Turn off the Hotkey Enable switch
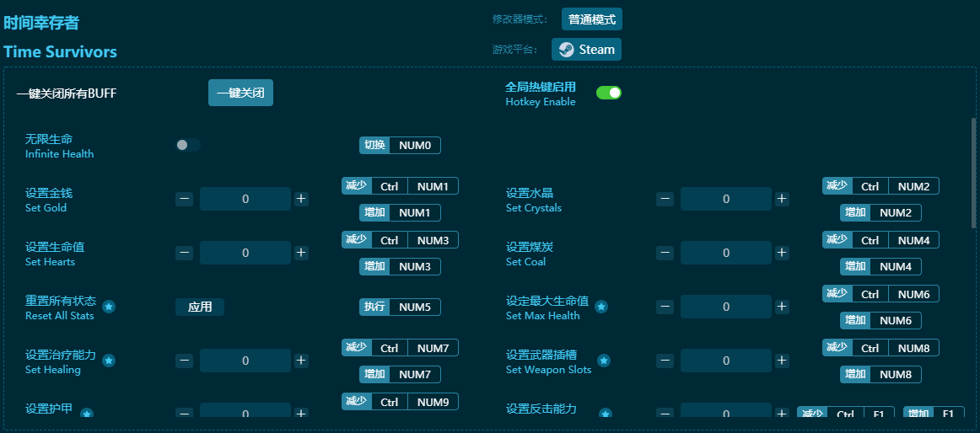 click(608, 93)
